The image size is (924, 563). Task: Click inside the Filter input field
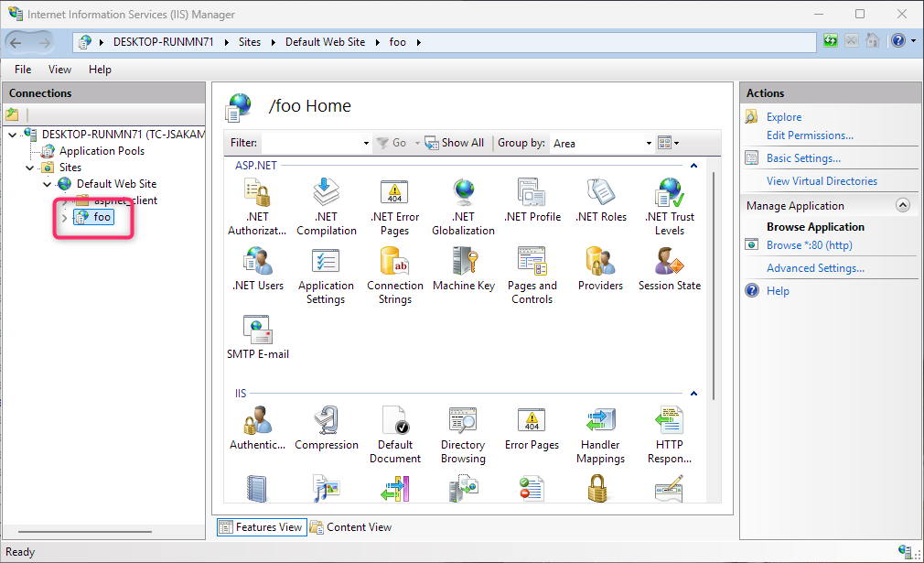[316, 143]
